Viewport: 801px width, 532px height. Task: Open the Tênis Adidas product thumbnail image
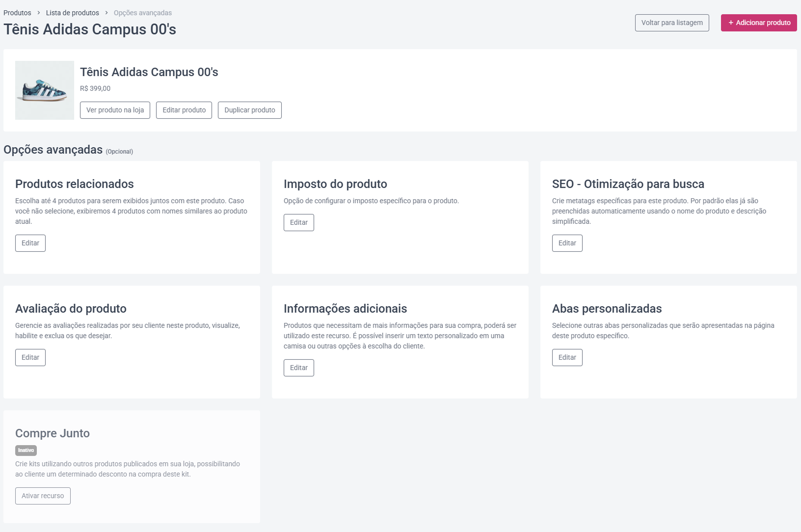(45, 90)
